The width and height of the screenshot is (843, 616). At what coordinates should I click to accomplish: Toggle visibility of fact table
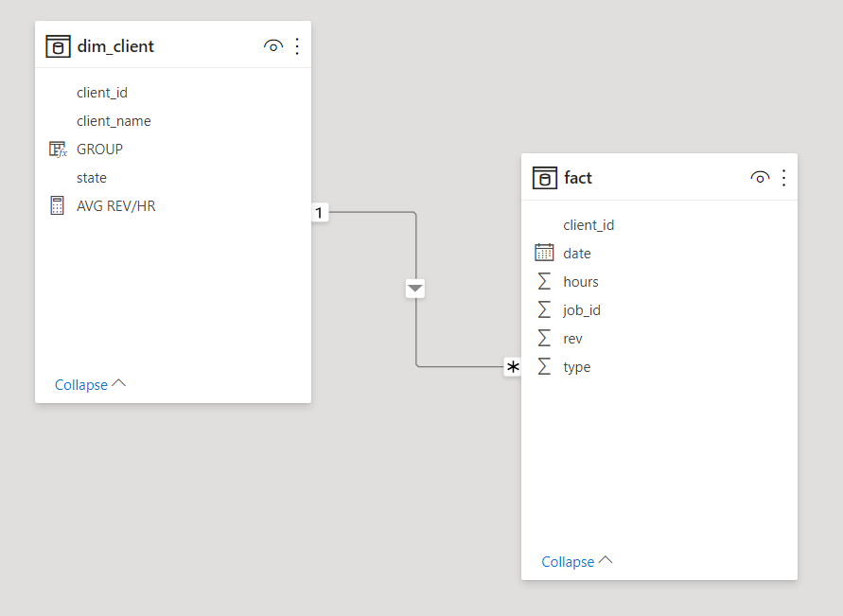[x=760, y=178]
